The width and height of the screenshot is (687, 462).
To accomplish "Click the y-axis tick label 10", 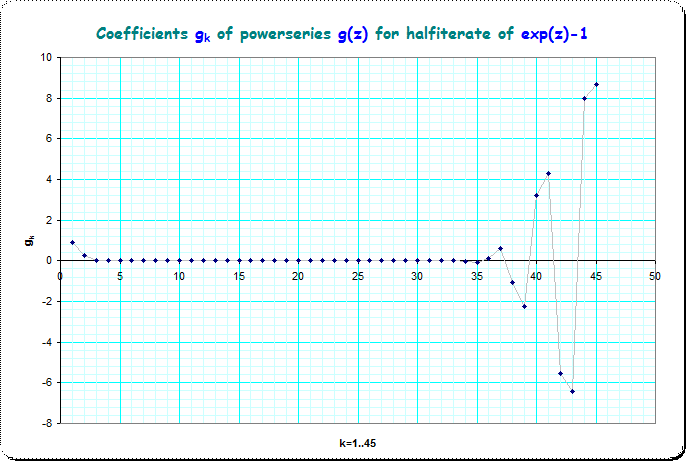I will tap(46, 57).
